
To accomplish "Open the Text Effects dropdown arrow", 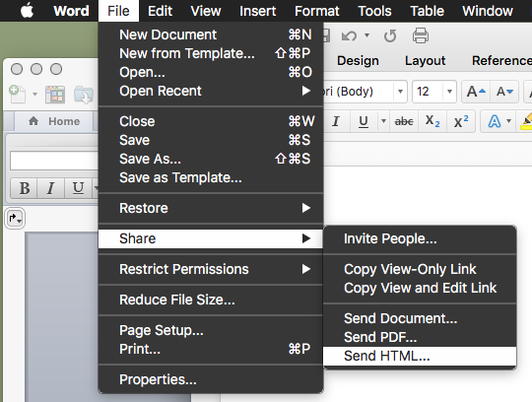I will click(x=508, y=121).
